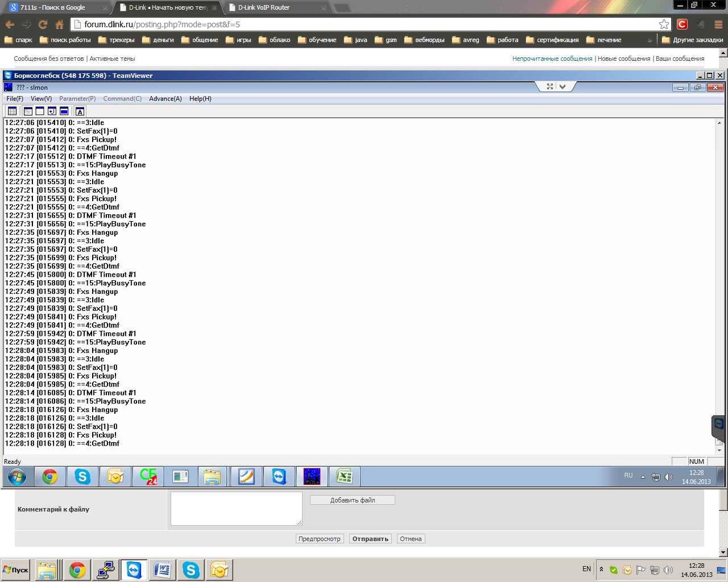Viewport: 728px width, 582px height.
Task: Click the 'Добавить файл' button
Action: pyautogui.click(x=352, y=500)
